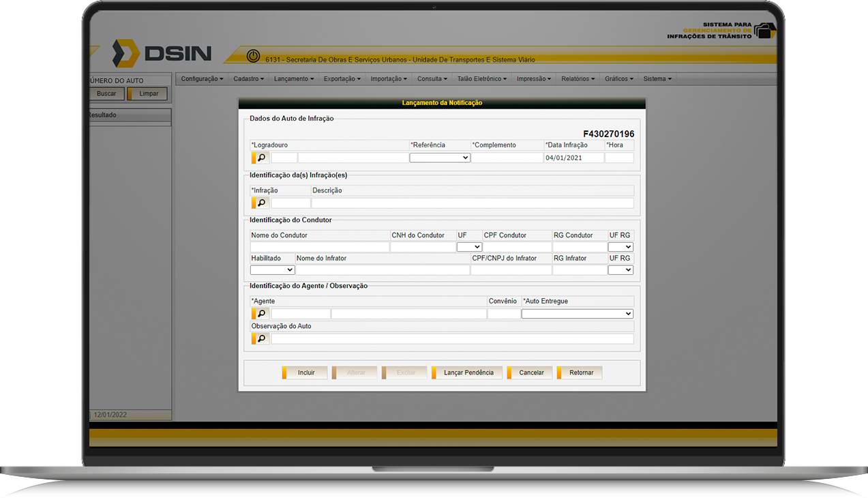Screen dimensions: 868x498
Task: Click the Infração lookup magnifier icon
Action: click(x=260, y=203)
